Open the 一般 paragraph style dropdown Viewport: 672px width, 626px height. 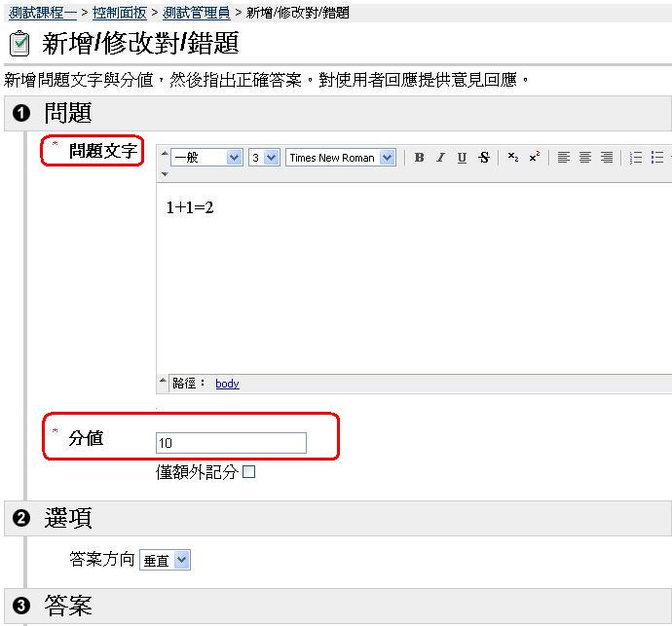pos(206,158)
